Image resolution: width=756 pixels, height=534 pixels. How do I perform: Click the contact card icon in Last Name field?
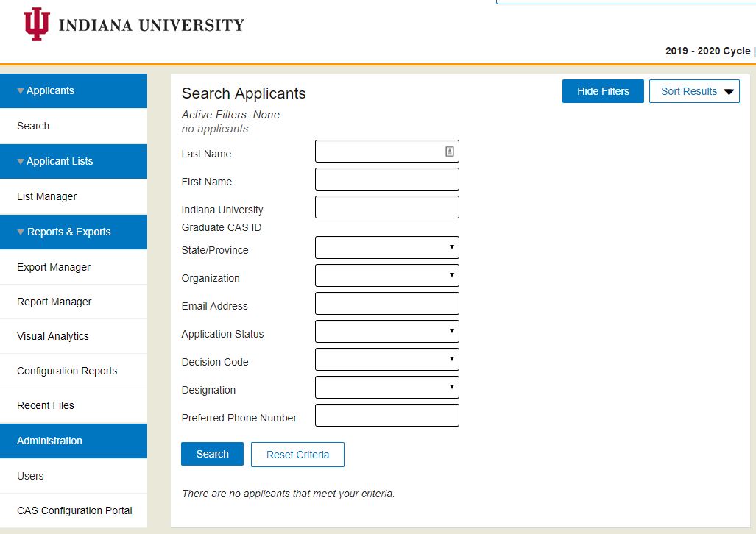point(449,152)
